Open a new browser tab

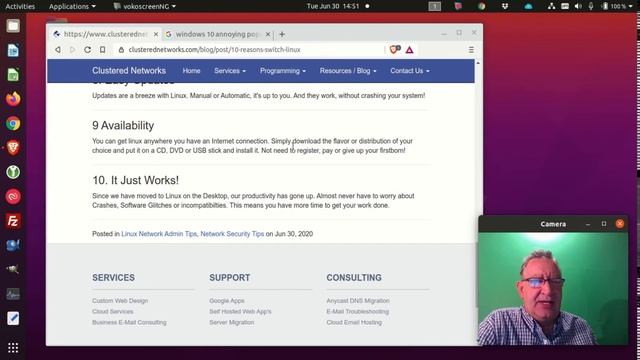point(282,34)
